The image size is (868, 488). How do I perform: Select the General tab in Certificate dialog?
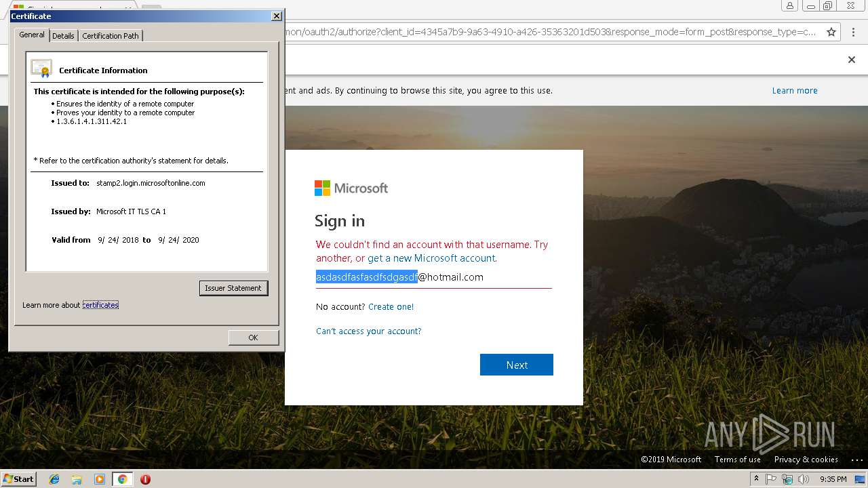tap(32, 35)
